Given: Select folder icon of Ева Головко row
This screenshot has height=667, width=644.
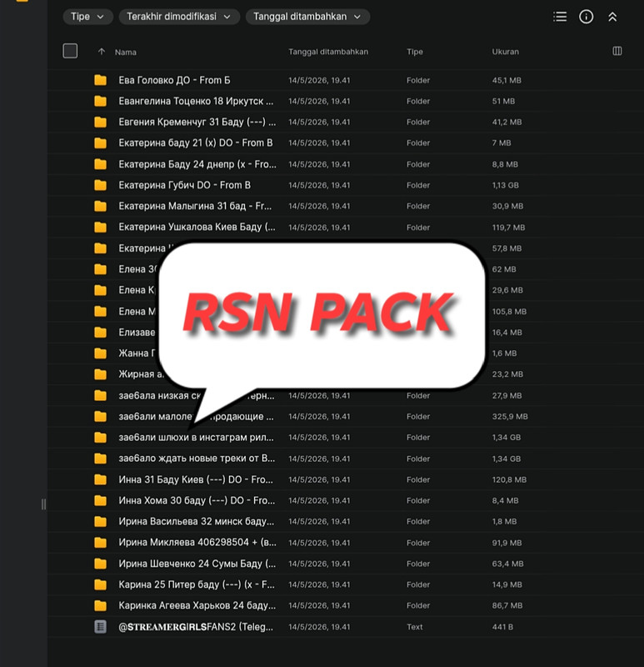Looking at the screenshot, I should point(100,80).
